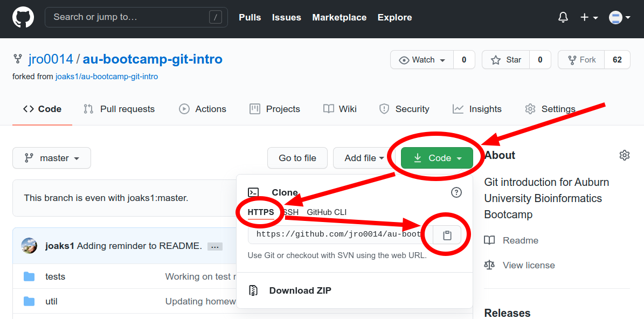The height and width of the screenshot is (319, 644).
Task: Switch to the Insights tab
Action: tap(477, 109)
